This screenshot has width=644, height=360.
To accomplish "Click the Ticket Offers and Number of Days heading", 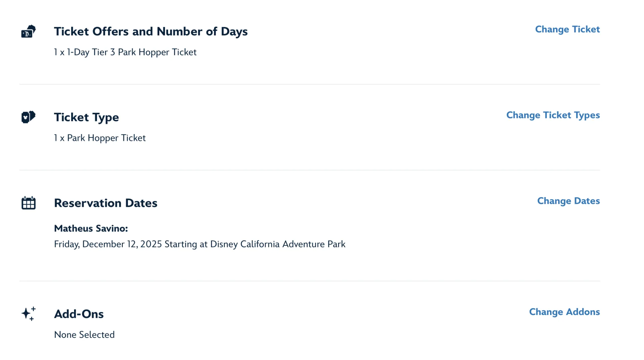I will [x=151, y=32].
